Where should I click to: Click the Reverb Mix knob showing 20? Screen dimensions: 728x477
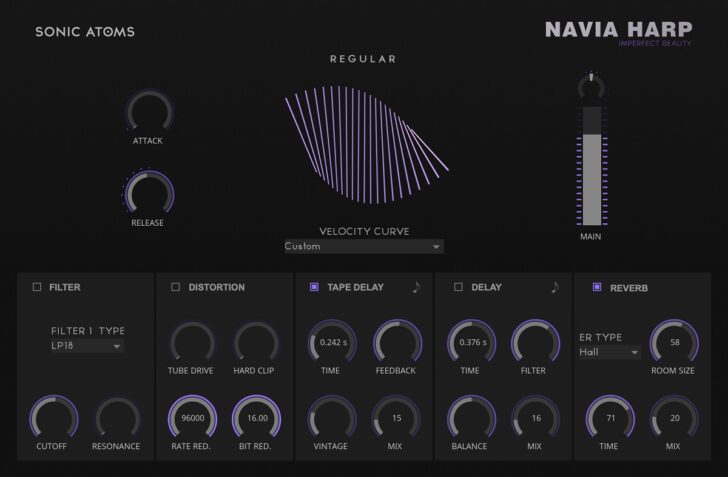click(674, 417)
